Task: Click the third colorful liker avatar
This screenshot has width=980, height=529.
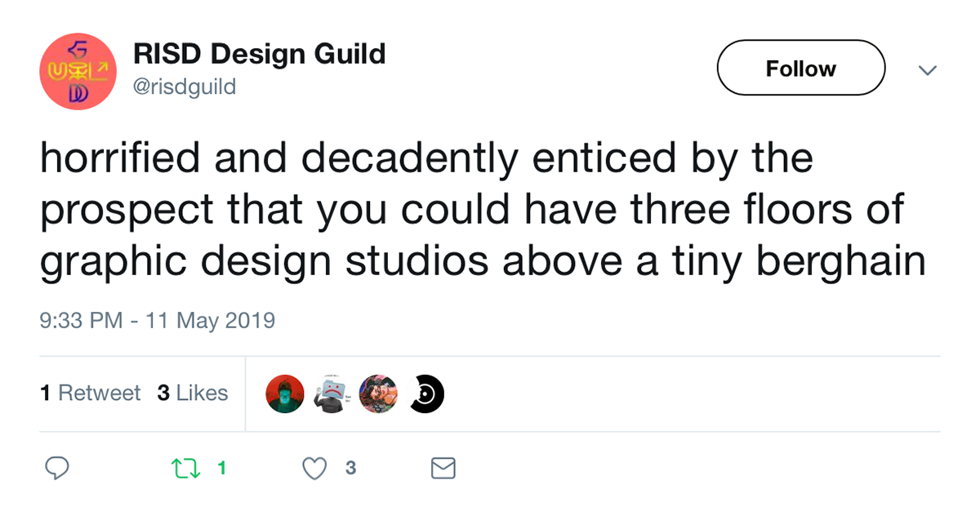Action: click(x=378, y=393)
